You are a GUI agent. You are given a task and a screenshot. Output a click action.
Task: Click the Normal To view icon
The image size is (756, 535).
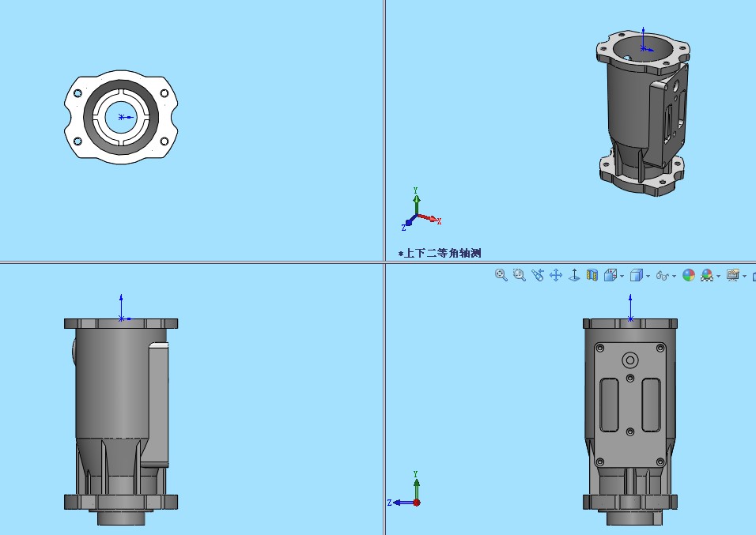coord(574,275)
